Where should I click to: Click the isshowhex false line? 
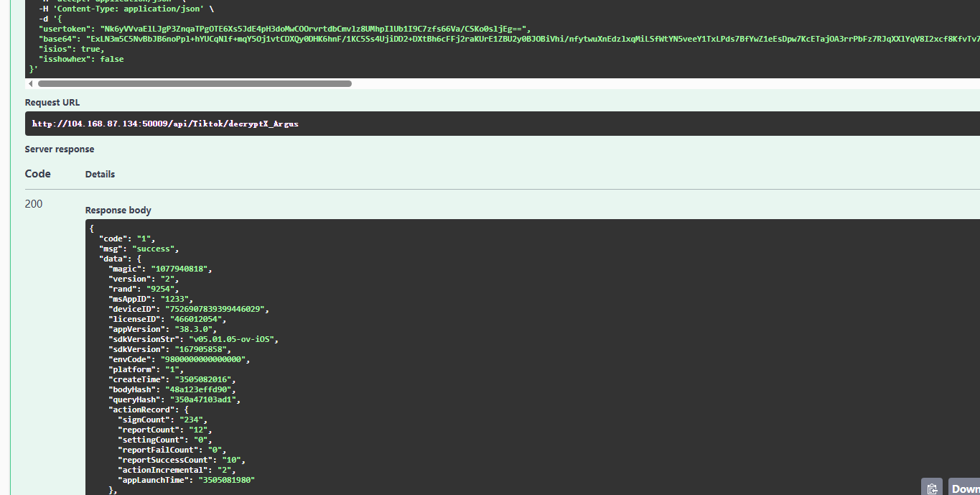[80, 59]
